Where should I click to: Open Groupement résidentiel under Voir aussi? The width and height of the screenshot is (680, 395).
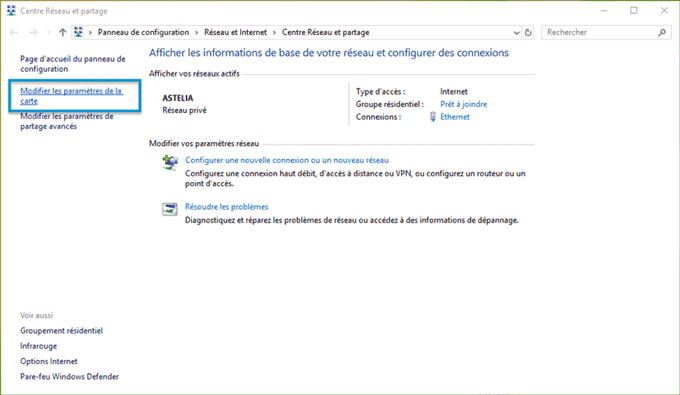62,331
